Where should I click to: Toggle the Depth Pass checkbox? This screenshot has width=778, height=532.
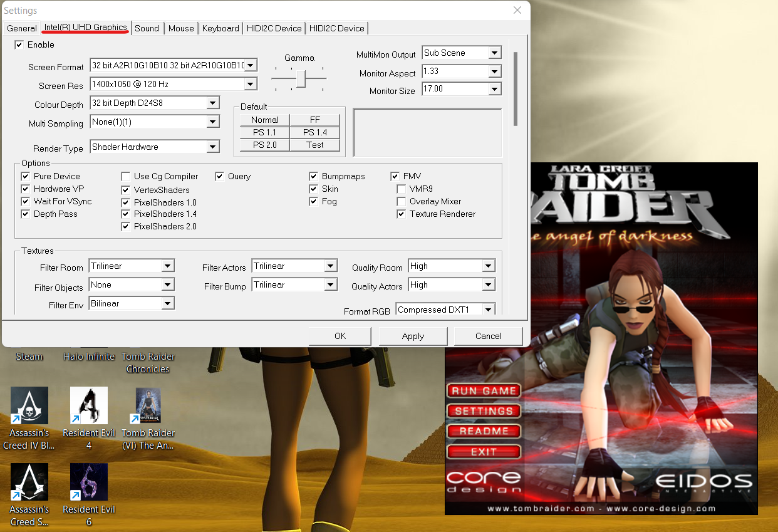(26, 214)
